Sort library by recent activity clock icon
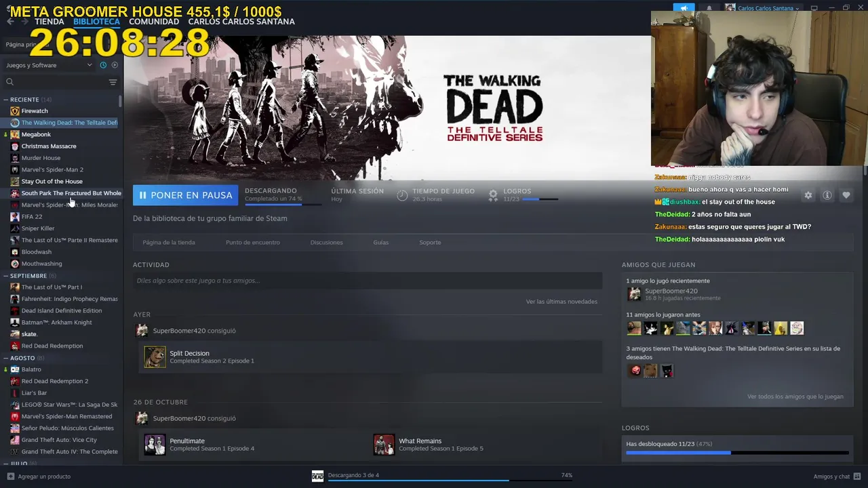The width and height of the screenshot is (868, 488). (103, 65)
